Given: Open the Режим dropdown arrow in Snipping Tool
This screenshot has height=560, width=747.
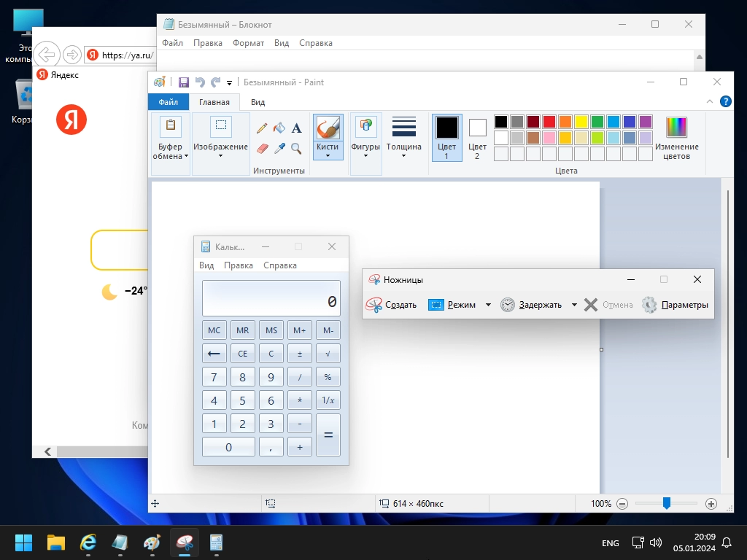Looking at the screenshot, I should coord(488,305).
